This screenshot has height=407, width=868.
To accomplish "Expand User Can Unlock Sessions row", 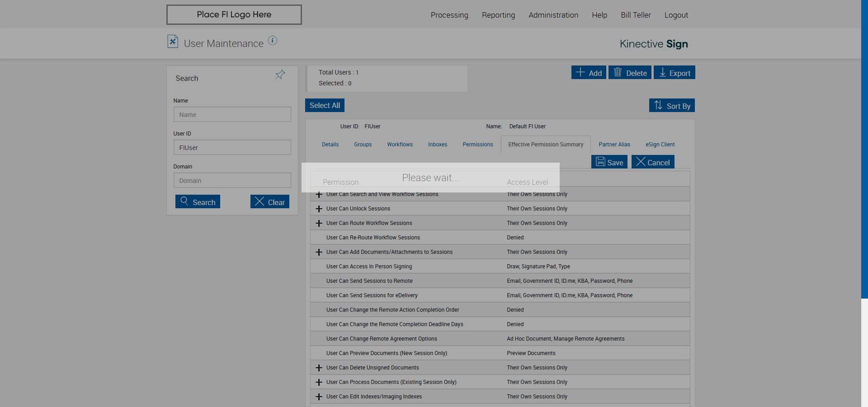I will (319, 209).
